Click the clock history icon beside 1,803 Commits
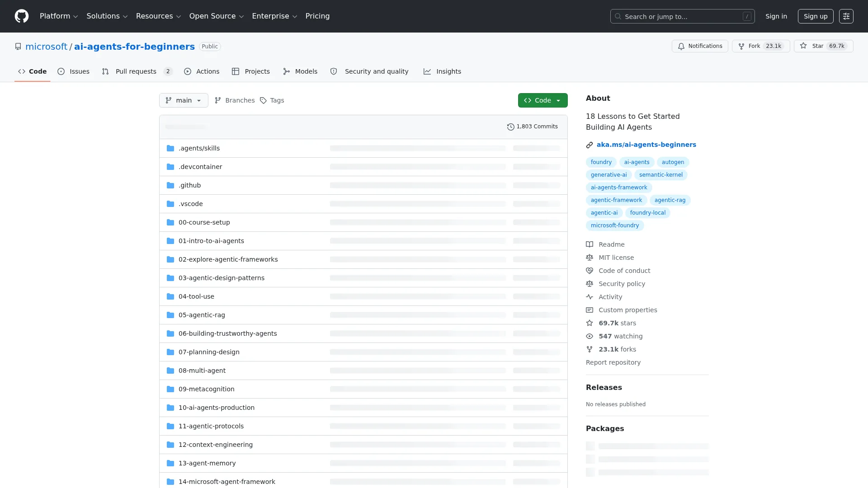 click(510, 127)
